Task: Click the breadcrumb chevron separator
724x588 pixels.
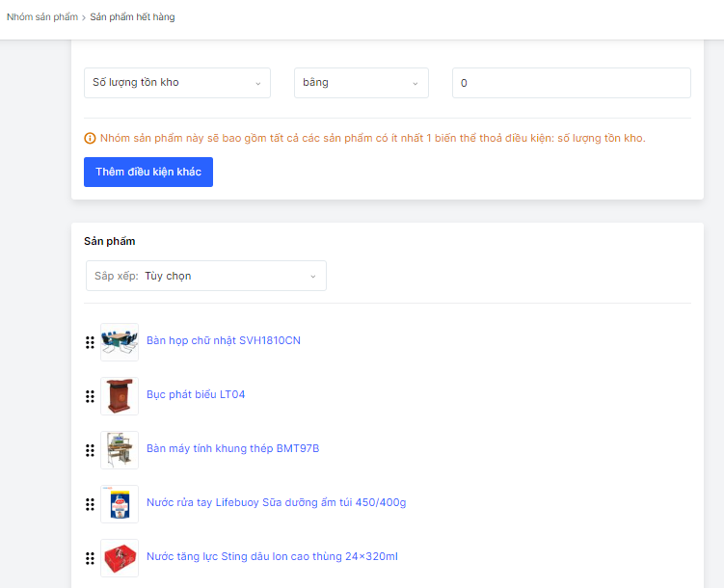Action: [84, 17]
